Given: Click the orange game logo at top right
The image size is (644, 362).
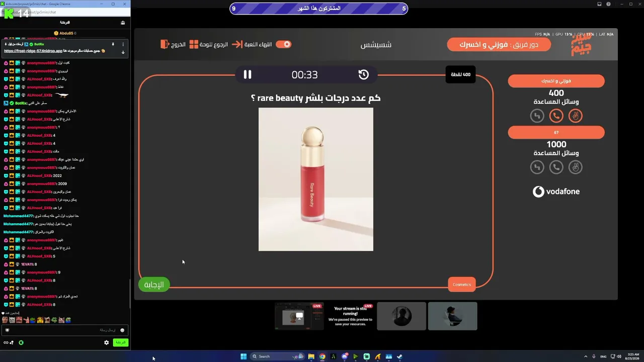Looking at the screenshot, I should click(x=581, y=45).
